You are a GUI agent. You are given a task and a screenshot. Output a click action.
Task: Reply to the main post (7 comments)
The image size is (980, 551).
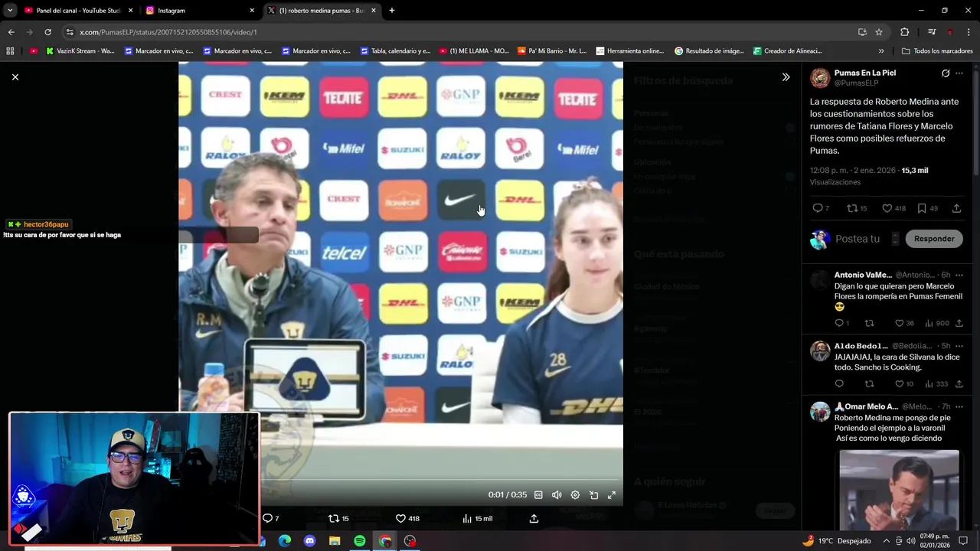pyautogui.click(x=821, y=208)
